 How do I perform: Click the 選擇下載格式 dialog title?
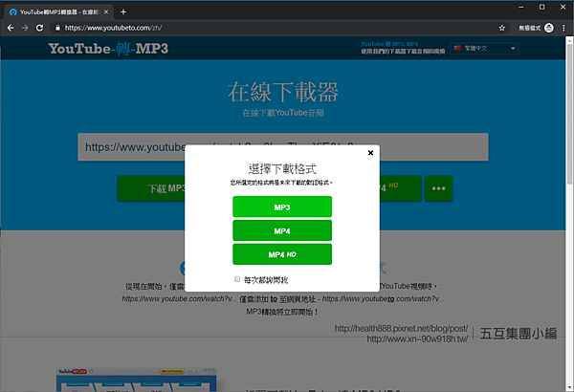[282, 169]
